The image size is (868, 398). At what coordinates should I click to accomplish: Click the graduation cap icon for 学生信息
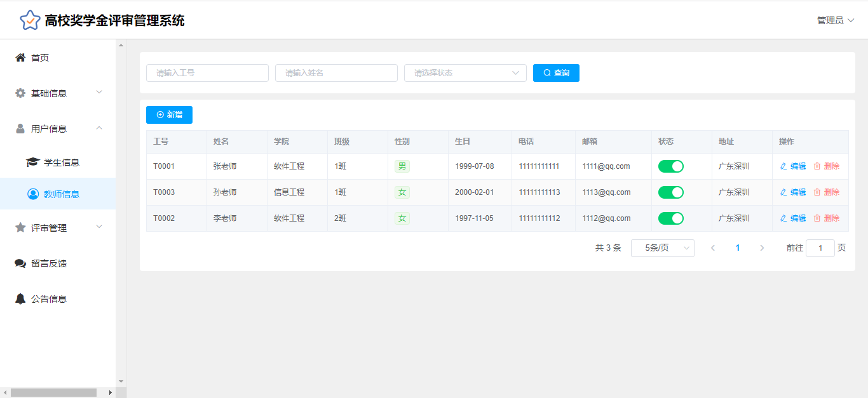tap(32, 163)
